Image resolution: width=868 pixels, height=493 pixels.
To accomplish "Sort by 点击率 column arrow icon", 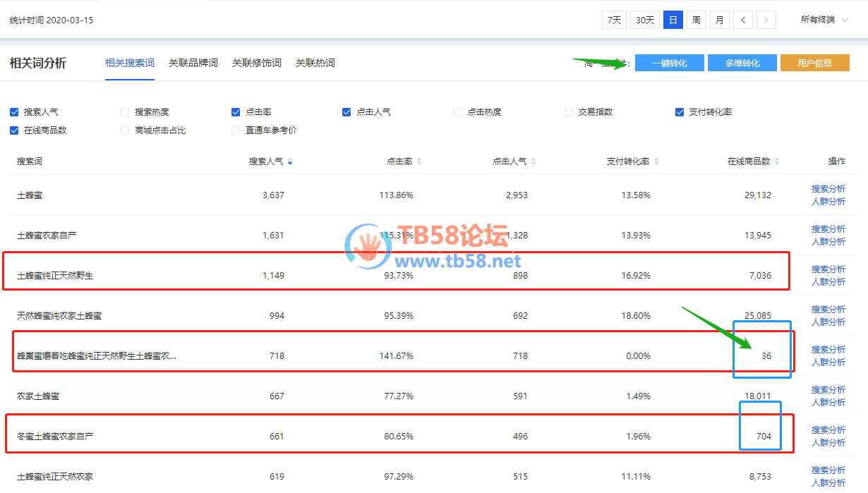I will [419, 162].
